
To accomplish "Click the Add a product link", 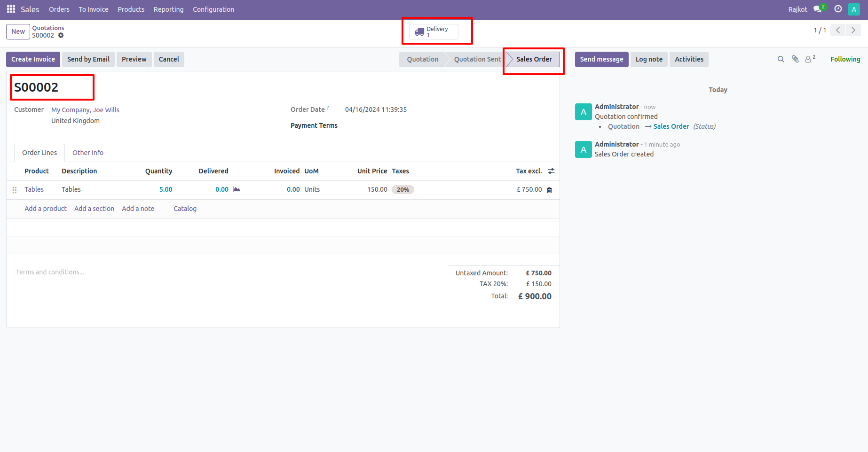I will [45, 208].
